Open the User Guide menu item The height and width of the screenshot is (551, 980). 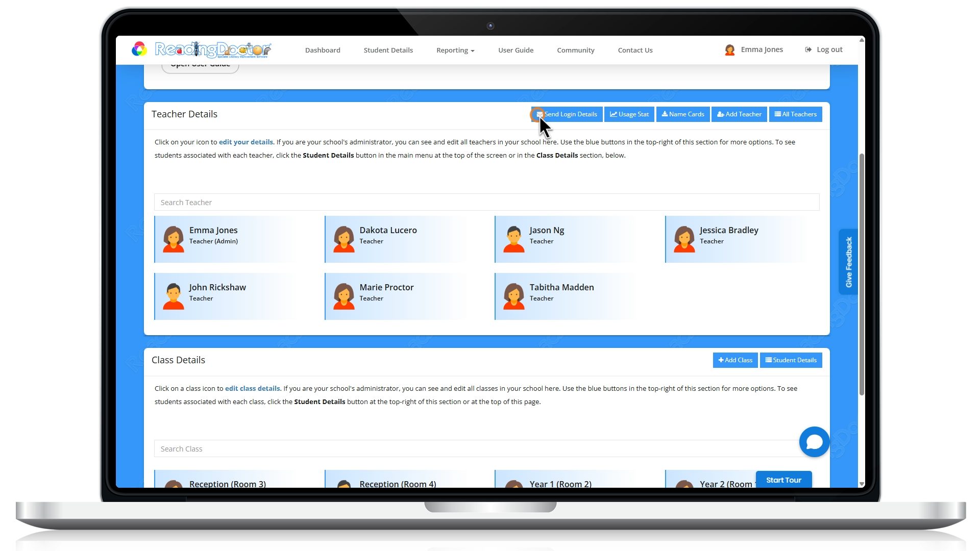516,50
